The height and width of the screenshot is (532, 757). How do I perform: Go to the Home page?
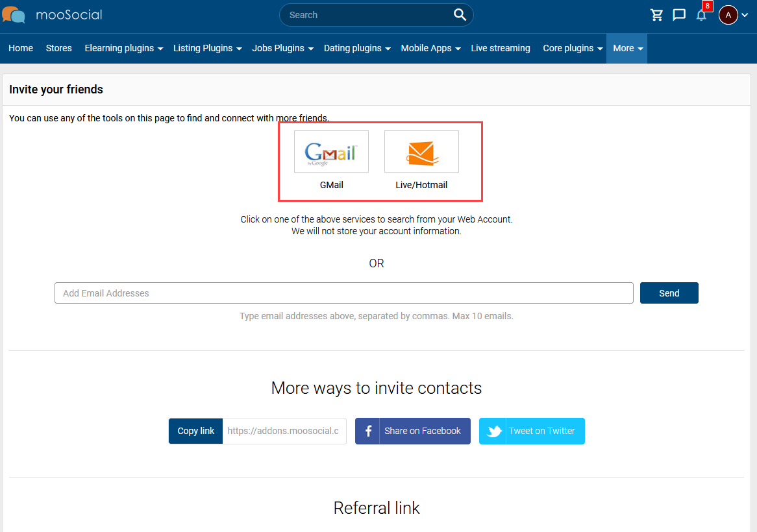click(21, 48)
